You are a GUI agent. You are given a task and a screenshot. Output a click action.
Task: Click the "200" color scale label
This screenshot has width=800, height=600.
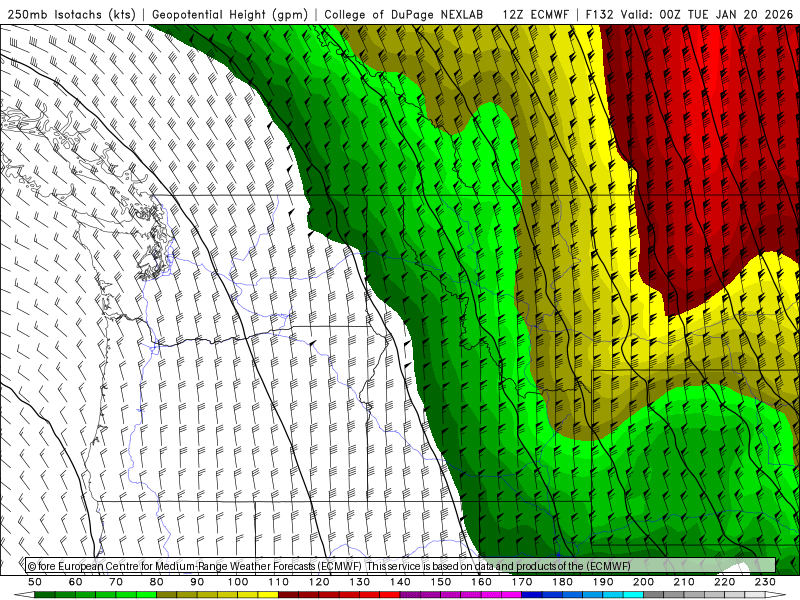click(643, 582)
